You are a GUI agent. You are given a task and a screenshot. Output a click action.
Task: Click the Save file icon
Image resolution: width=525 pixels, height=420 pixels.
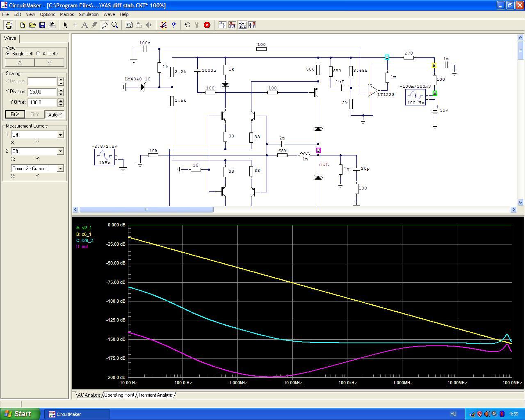click(42, 25)
